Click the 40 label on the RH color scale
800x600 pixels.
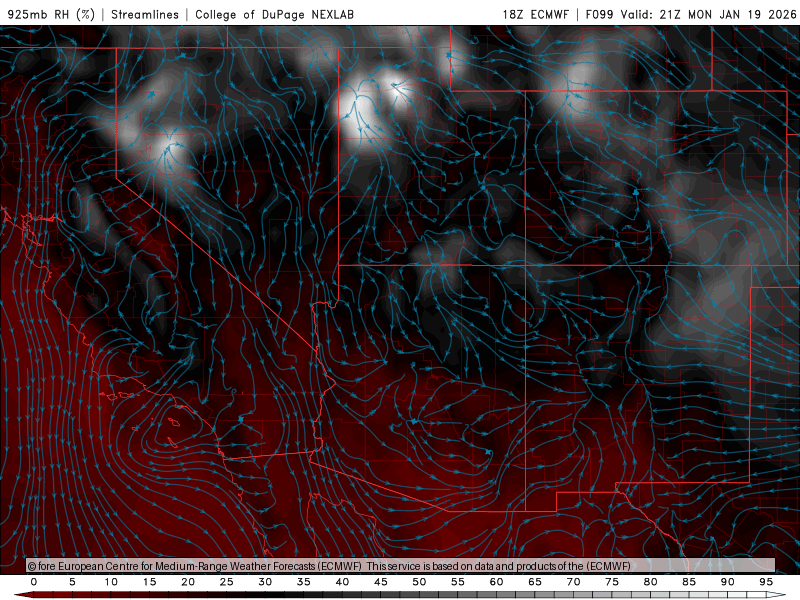tap(342, 582)
